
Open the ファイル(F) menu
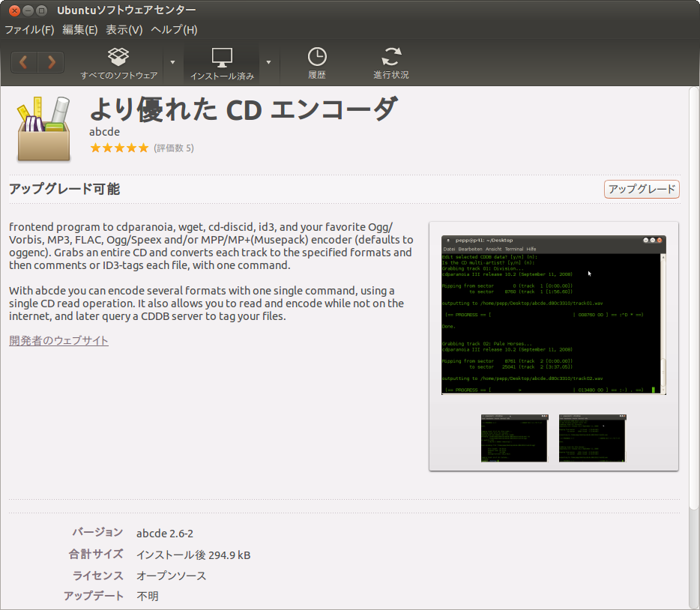(29, 30)
